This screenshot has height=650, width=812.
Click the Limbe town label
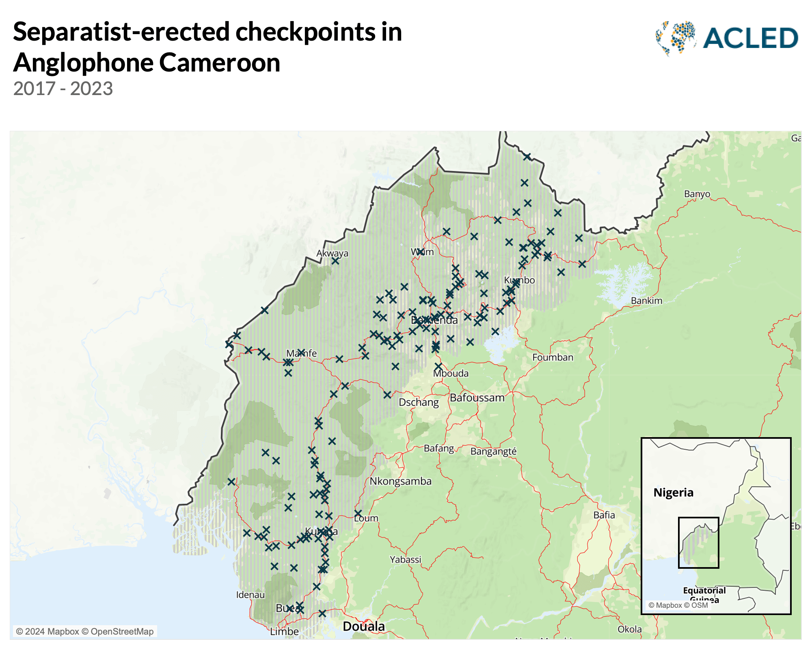[284, 631]
